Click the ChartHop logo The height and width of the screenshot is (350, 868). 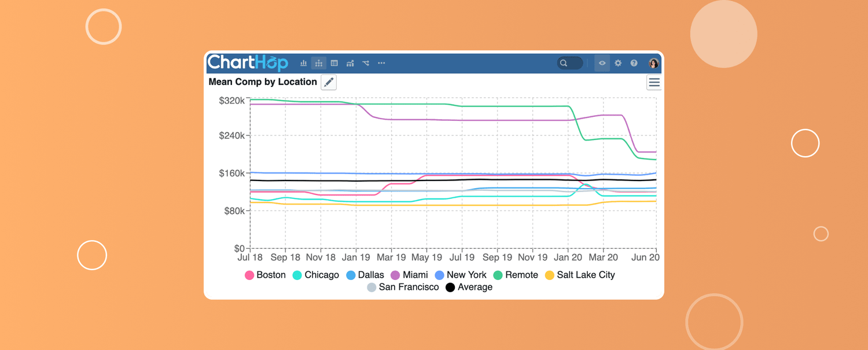click(x=248, y=62)
